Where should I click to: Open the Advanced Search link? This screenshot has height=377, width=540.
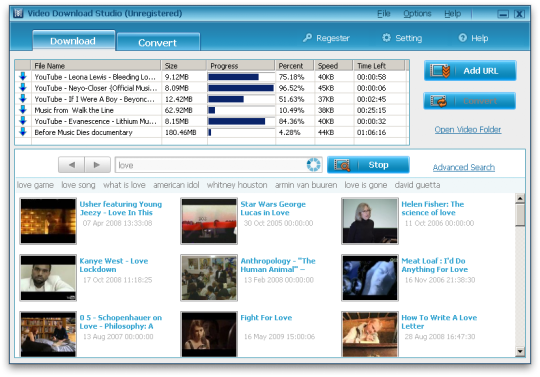click(464, 167)
